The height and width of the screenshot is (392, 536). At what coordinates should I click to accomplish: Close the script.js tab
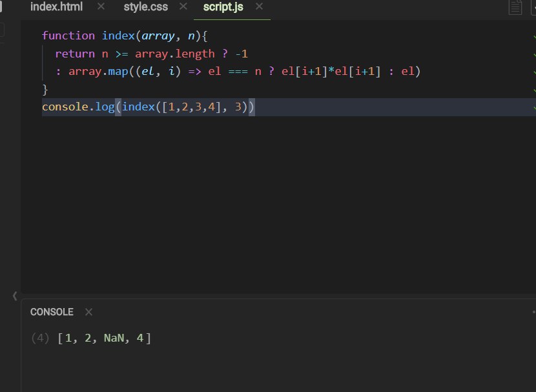[x=259, y=6]
